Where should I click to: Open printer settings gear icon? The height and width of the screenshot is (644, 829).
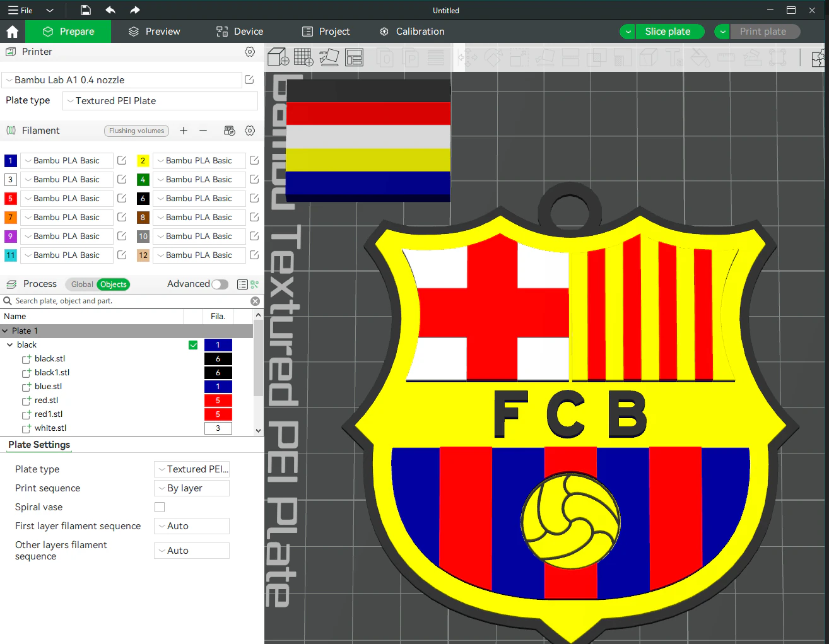pyautogui.click(x=250, y=52)
